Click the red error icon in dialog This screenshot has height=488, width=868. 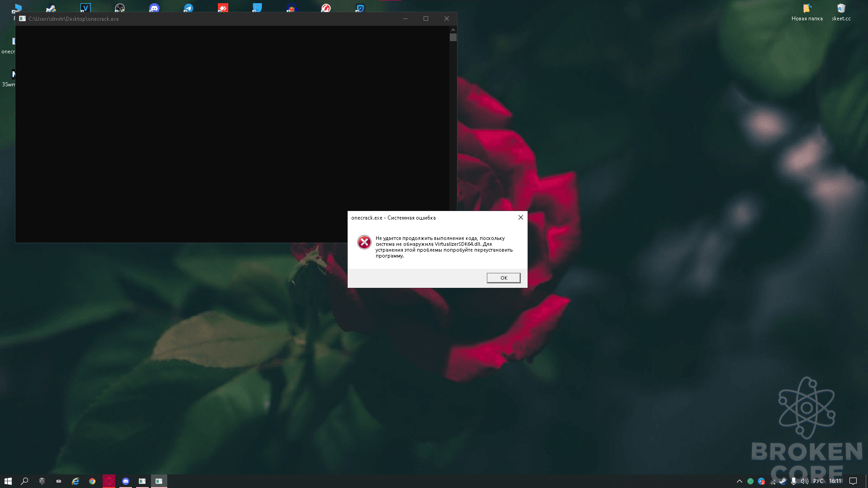[364, 242]
